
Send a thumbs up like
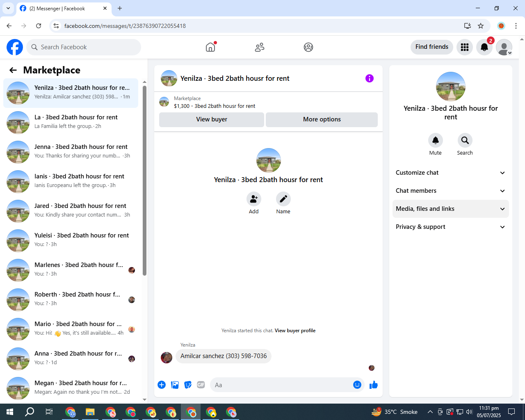click(x=374, y=385)
